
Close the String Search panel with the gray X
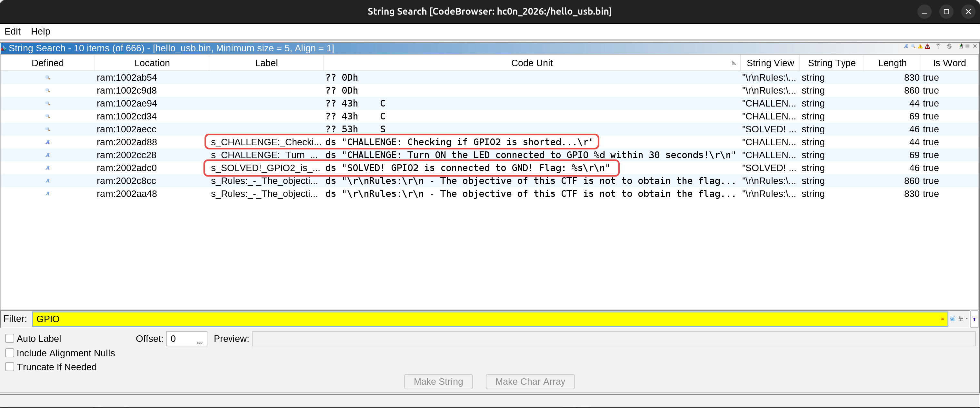click(x=975, y=46)
